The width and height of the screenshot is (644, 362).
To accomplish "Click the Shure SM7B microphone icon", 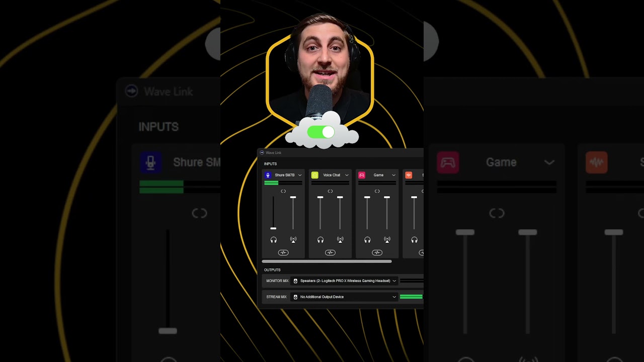I will pos(268,175).
